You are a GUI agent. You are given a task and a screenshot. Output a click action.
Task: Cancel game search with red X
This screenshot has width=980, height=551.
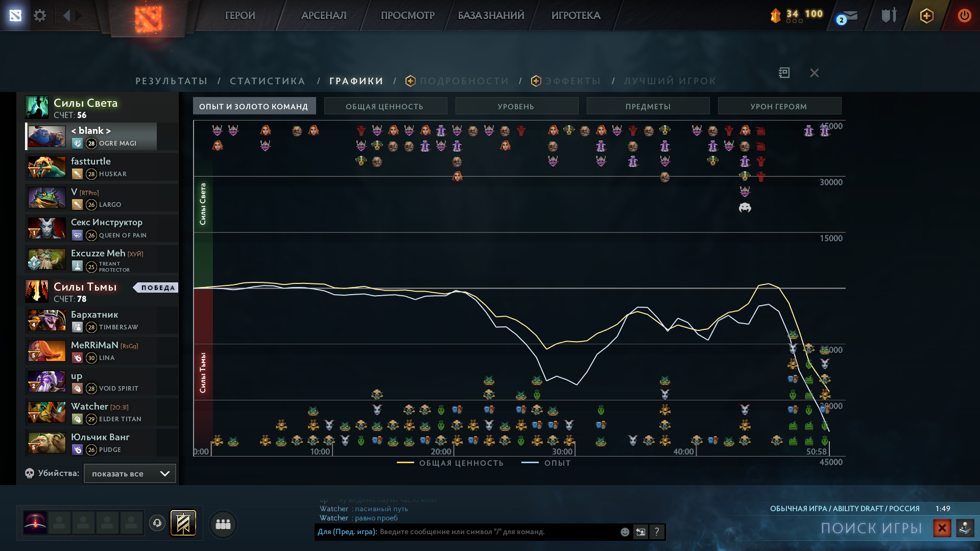(942, 528)
